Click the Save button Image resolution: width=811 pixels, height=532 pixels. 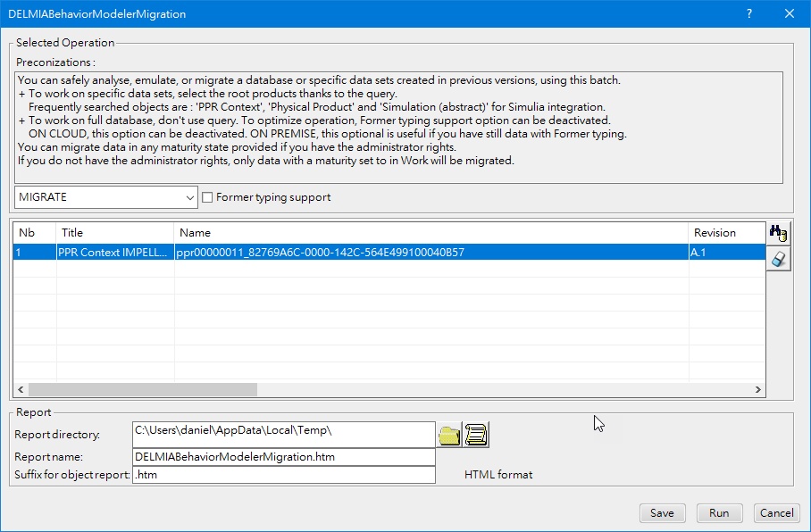662,513
